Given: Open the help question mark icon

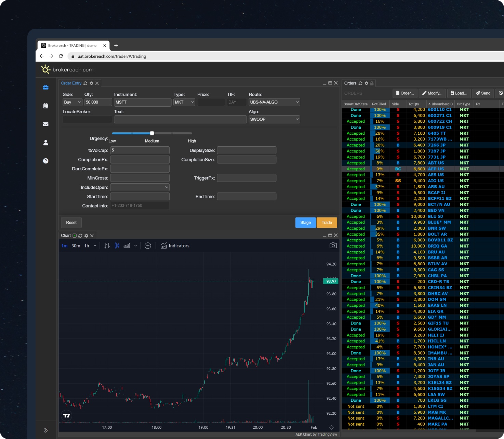Looking at the screenshot, I should coord(45,161).
